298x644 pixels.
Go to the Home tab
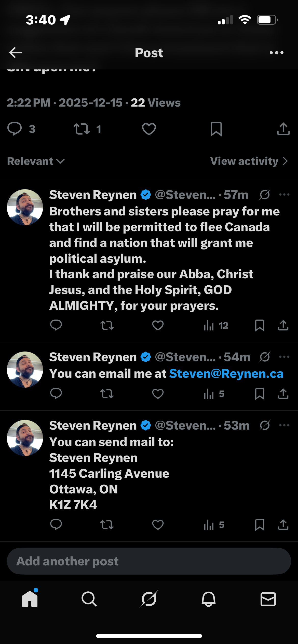click(30, 599)
